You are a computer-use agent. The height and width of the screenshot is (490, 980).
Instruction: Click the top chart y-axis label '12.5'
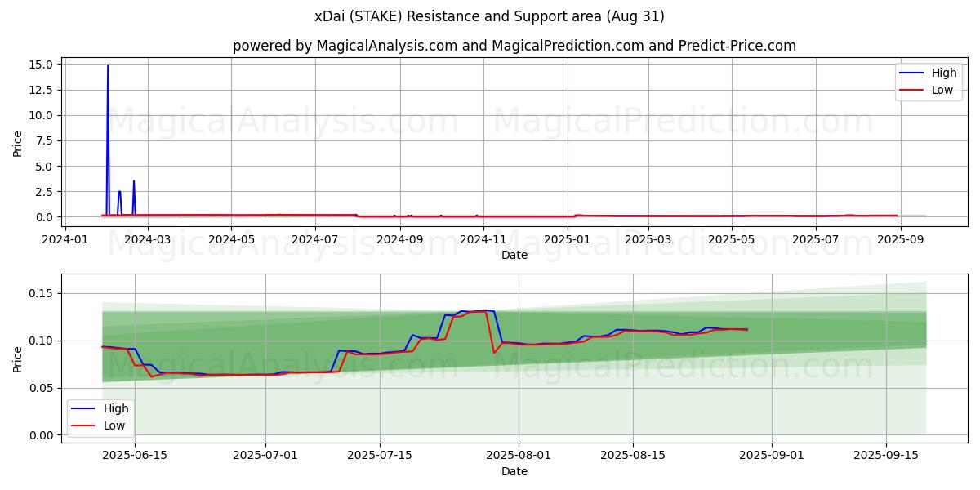pyautogui.click(x=42, y=90)
